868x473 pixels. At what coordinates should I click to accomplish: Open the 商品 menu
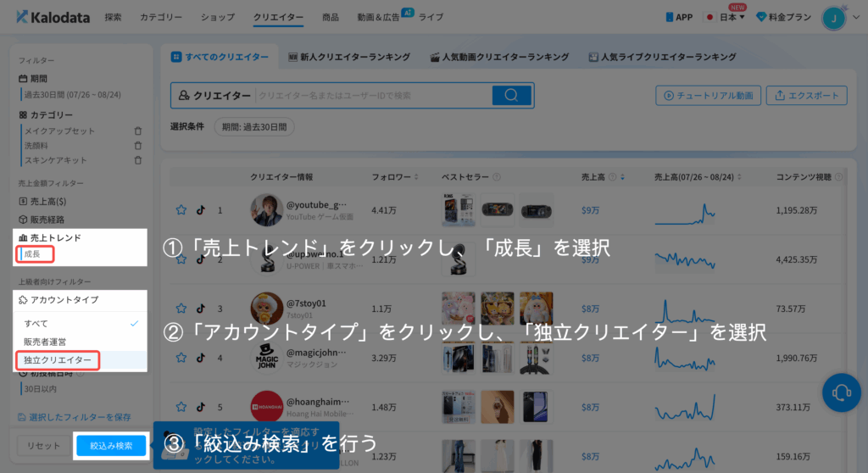tap(331, 17)
